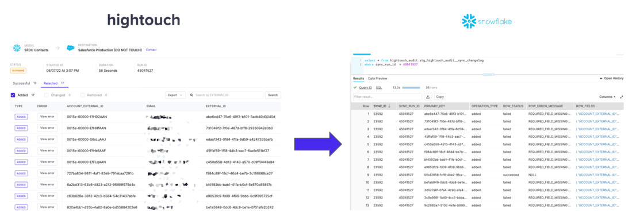View error in the c63b828e row

coord(47,196)
